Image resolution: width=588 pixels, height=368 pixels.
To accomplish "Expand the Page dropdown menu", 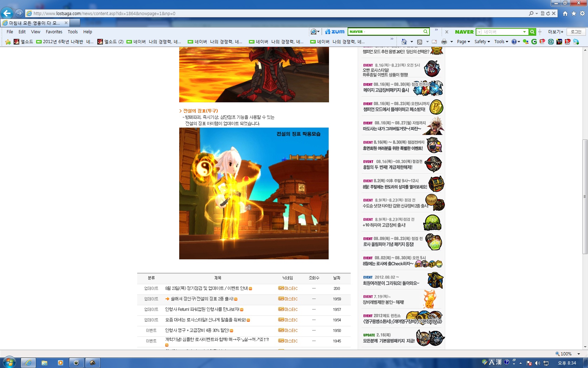I will [463, 42].
